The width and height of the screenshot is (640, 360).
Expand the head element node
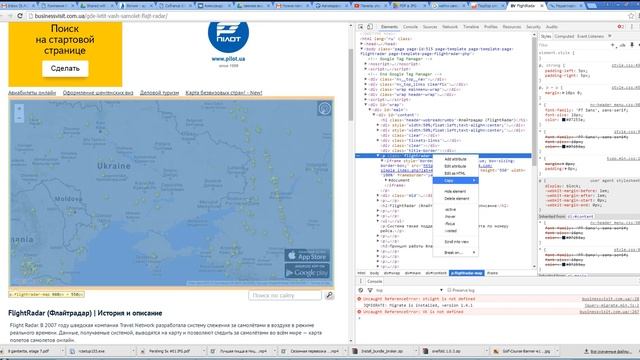click(x=362, y=44)
